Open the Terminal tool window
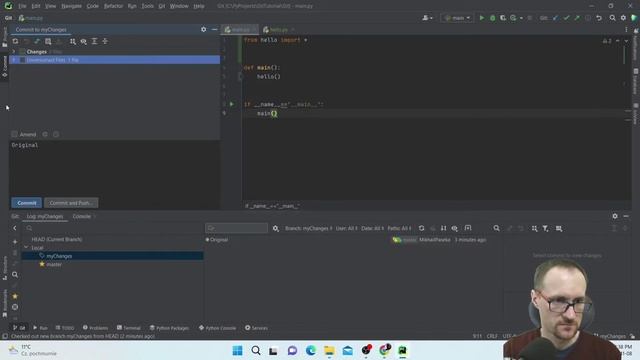The width and height of the screenshot is (640, 360). coord(129,328)
